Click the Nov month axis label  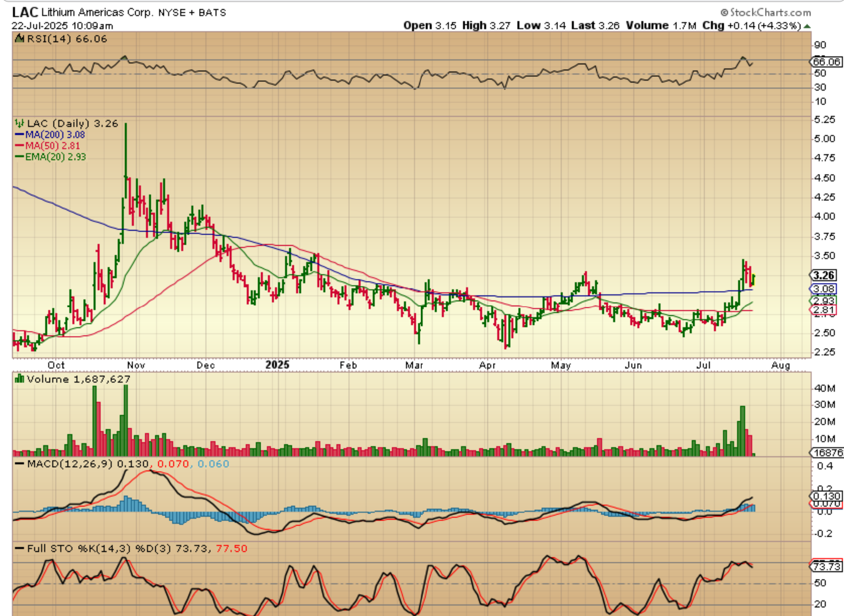click(x=136, y=365)
